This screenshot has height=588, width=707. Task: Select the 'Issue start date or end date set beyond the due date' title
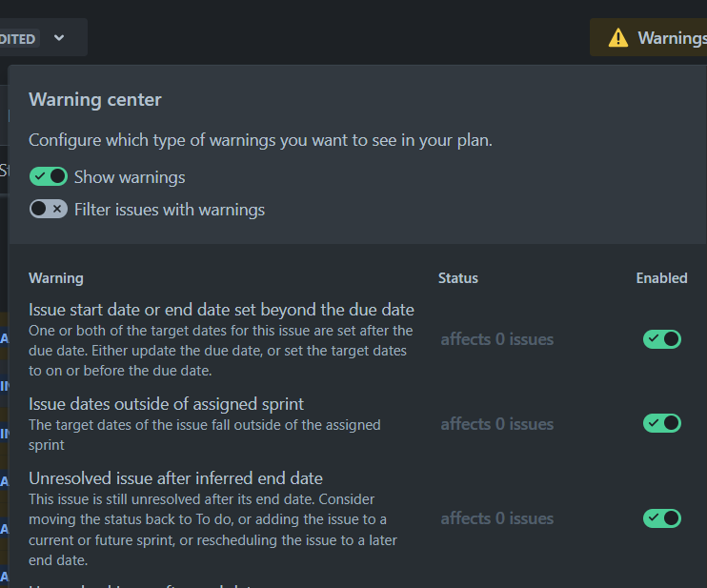click(221, 310)
